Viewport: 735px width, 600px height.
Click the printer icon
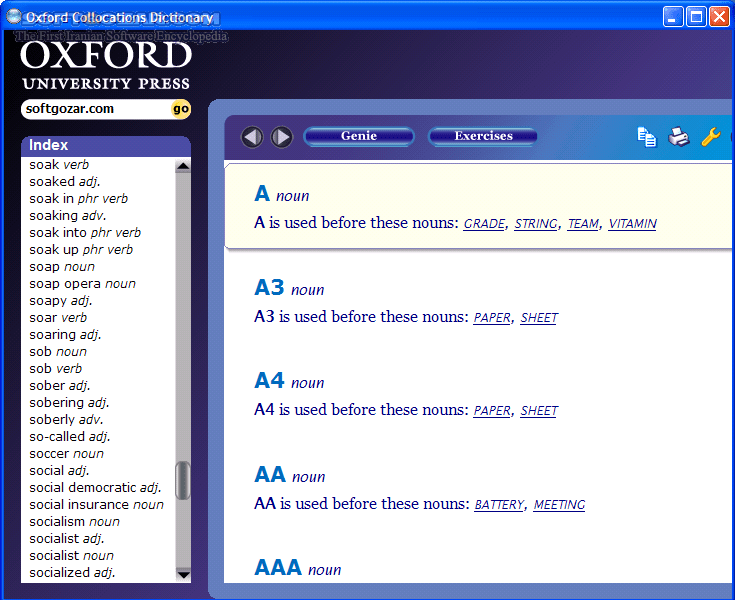click(x=678, y=137)
